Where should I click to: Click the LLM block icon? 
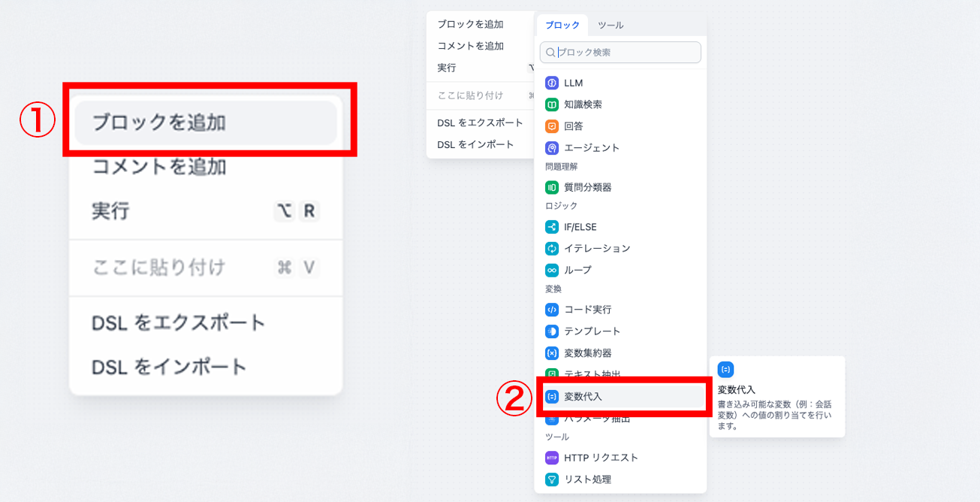coord(552,83)
